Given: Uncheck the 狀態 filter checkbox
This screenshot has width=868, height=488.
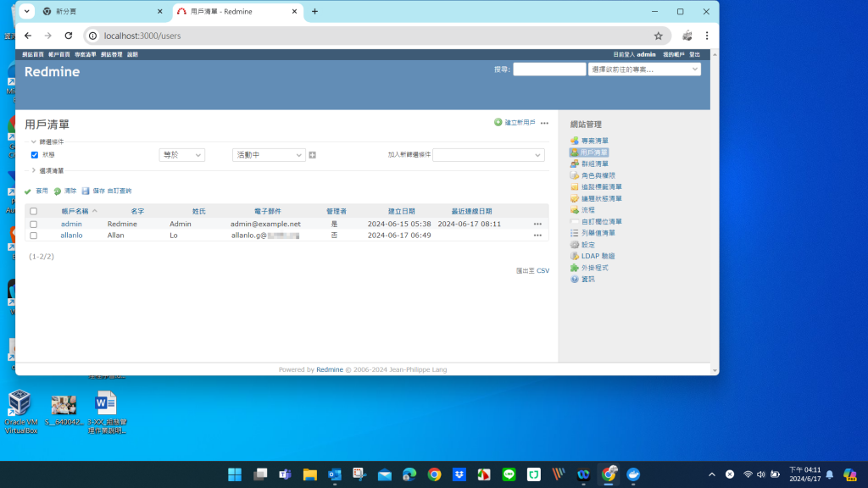Looking at the screenshot, I should tap(34, 155).
